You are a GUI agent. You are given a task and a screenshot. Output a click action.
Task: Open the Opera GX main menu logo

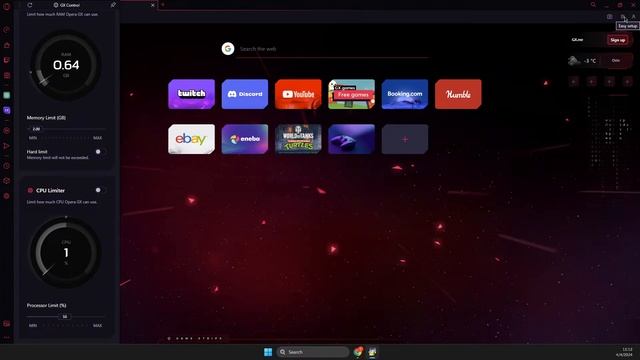[x=7, y=7]
